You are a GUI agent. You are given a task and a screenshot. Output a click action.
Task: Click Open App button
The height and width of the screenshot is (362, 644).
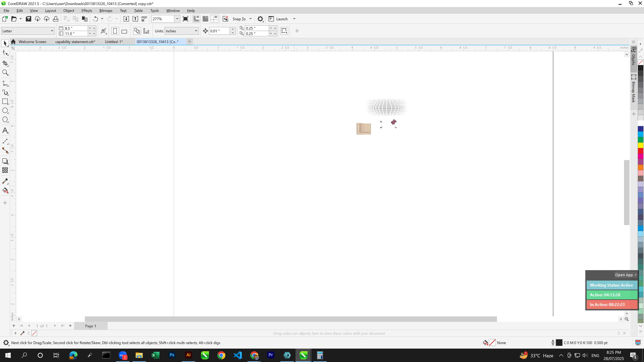(626, 275)
